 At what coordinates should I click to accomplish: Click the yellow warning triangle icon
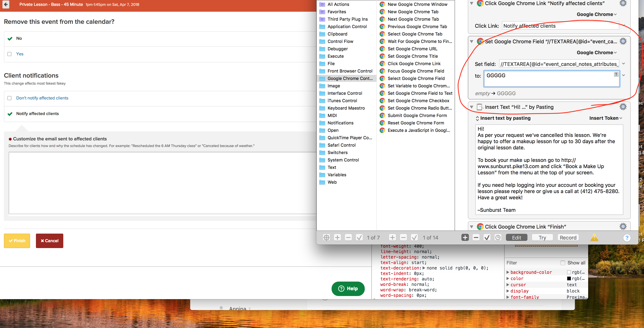coord(594,237)
